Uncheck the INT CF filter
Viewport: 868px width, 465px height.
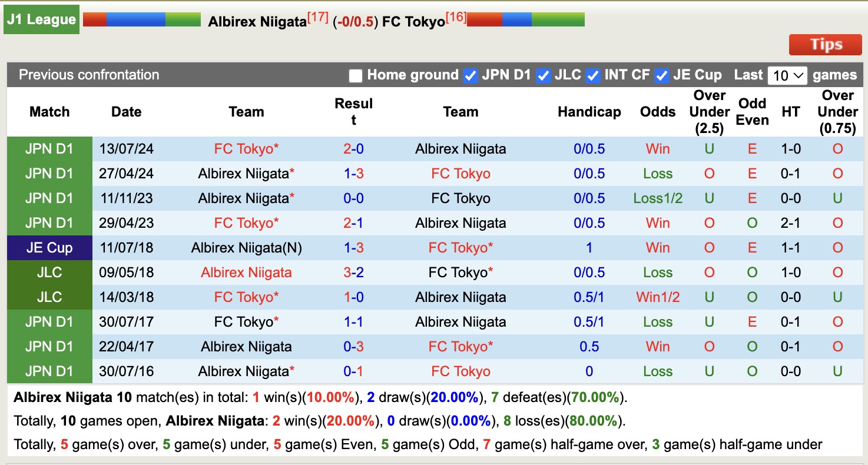click(x=592, y=75)
